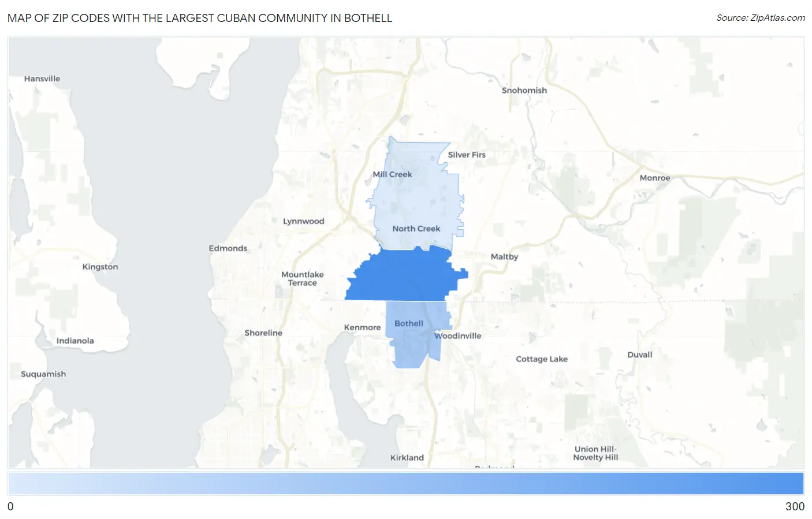Click the Indianola map label
This screenshot has width=812, height=519.
click(75, 341)
